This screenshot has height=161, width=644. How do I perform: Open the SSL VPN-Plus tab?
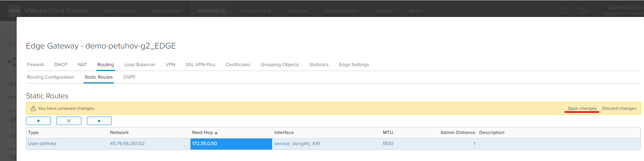click(200, 65)
